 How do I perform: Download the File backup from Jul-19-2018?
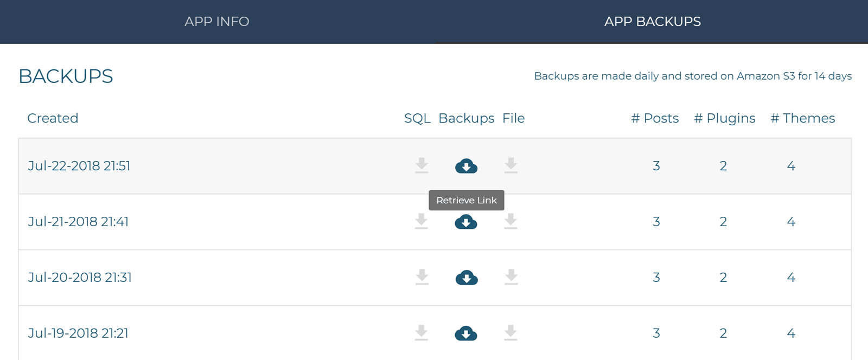(511, 333)
